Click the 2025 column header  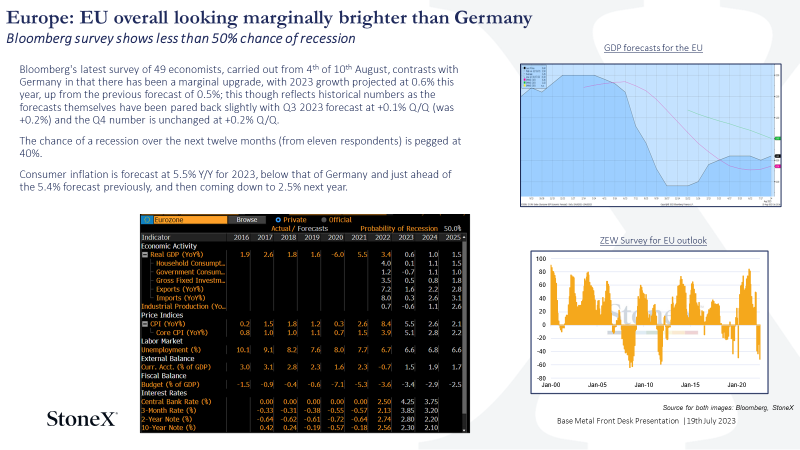453,237
